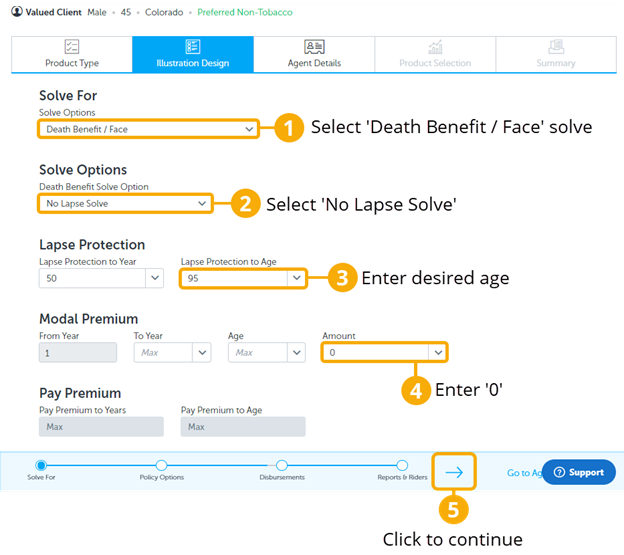The image size is (624, 555).
Task: Click the Illustration Design form icon
Action: [x=193, y=47]
